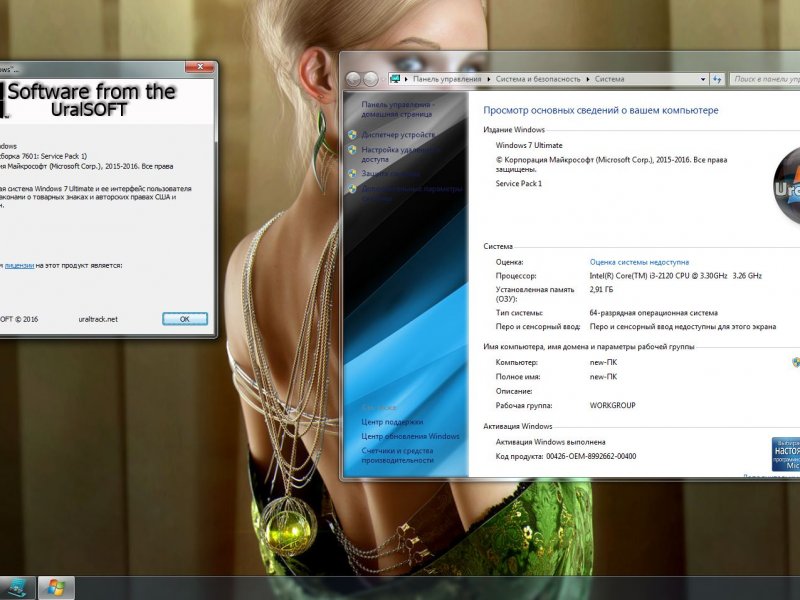Image resolution: width=800 pixels, height=600 pixels.
Task: Click the Windows-flag taskbar button
Action: pyautogui.click(x=56, y=588)
